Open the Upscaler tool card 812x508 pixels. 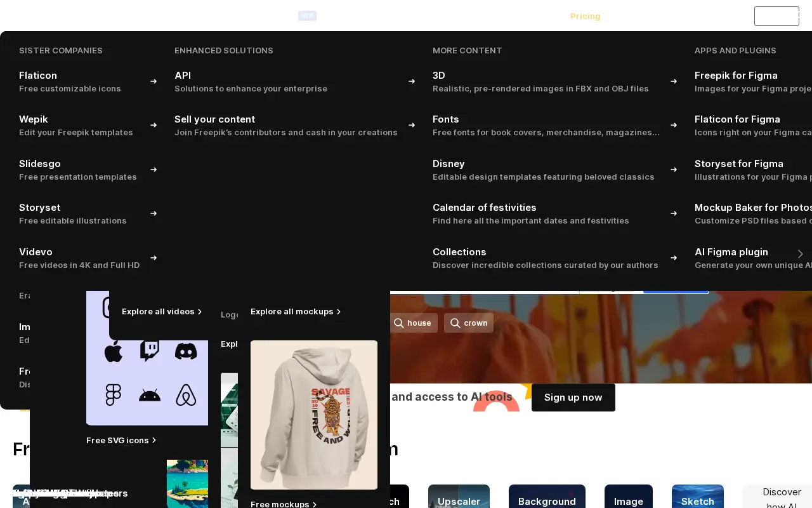point(459,497)
